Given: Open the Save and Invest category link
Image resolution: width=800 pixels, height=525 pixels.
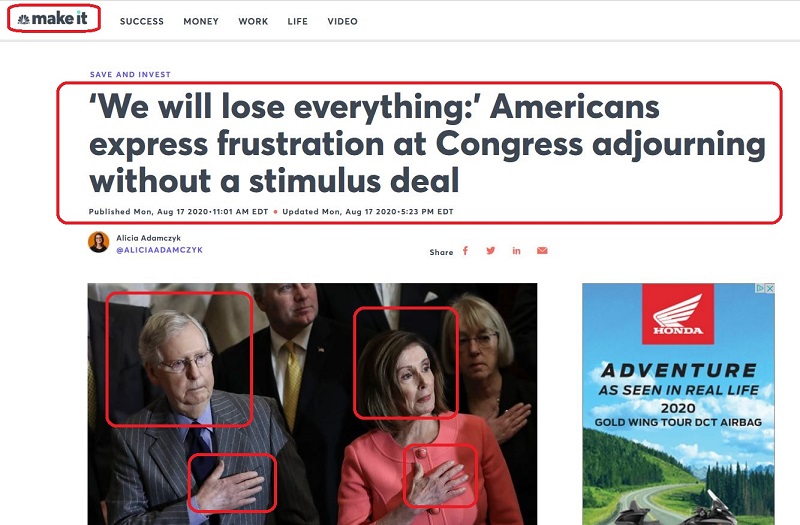Looking at the screenshot, I should pos(130,74).
